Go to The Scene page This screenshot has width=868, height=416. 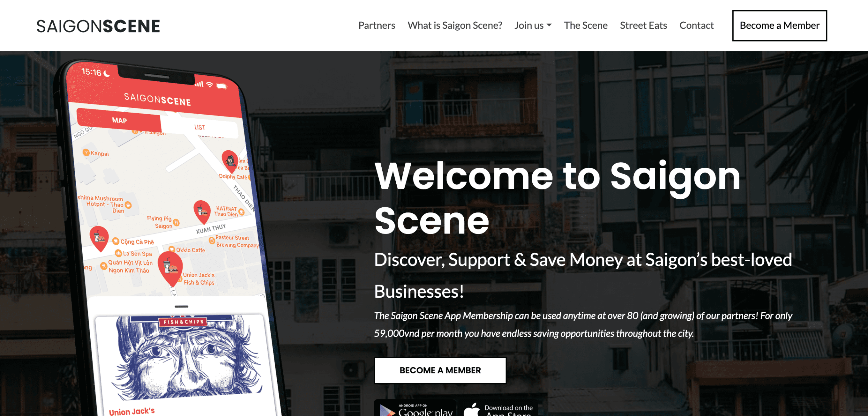586,25
